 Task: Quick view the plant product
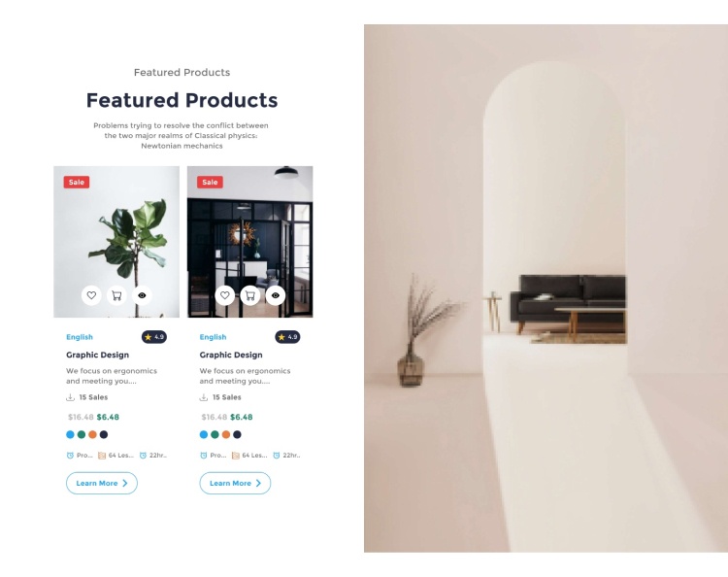[x=142, y=295]
